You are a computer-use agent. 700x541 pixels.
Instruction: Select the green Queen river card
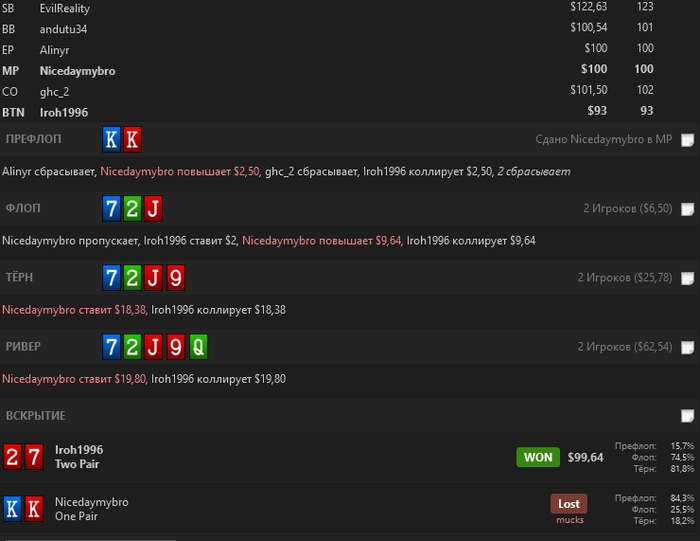tap(198, 347)
